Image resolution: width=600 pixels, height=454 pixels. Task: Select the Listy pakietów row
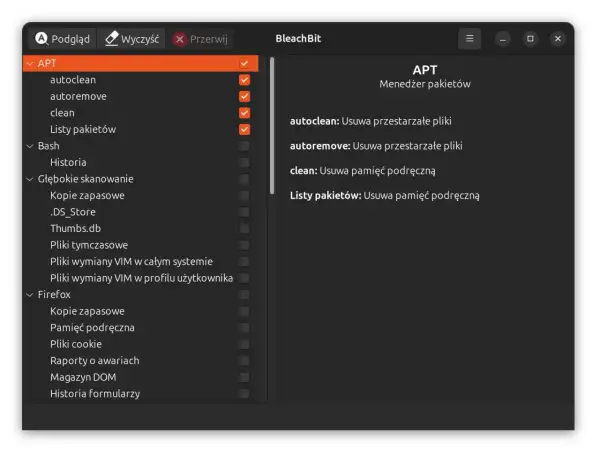coord(141,129)
